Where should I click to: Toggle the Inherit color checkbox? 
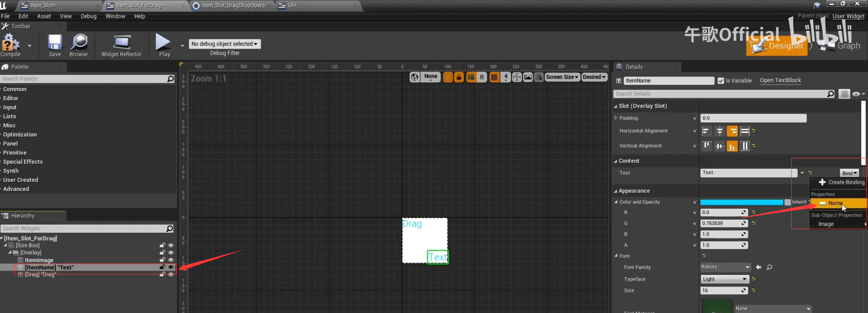pos(788,202)
